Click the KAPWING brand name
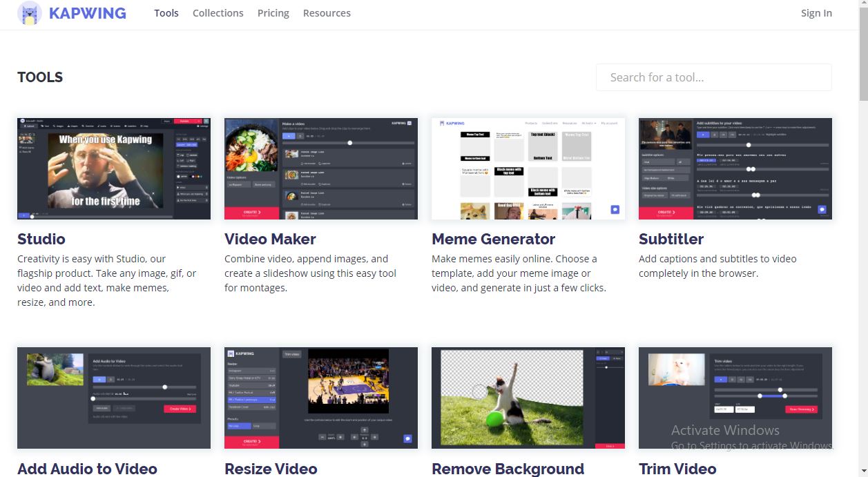The image size is (868, 477). click(x=87, y=13)
